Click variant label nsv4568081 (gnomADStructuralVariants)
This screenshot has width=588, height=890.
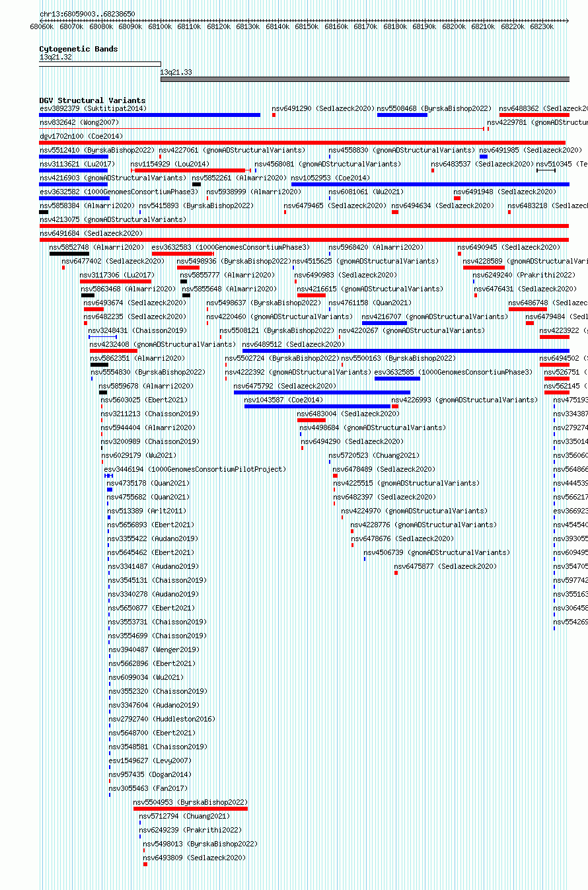[328, 164]
